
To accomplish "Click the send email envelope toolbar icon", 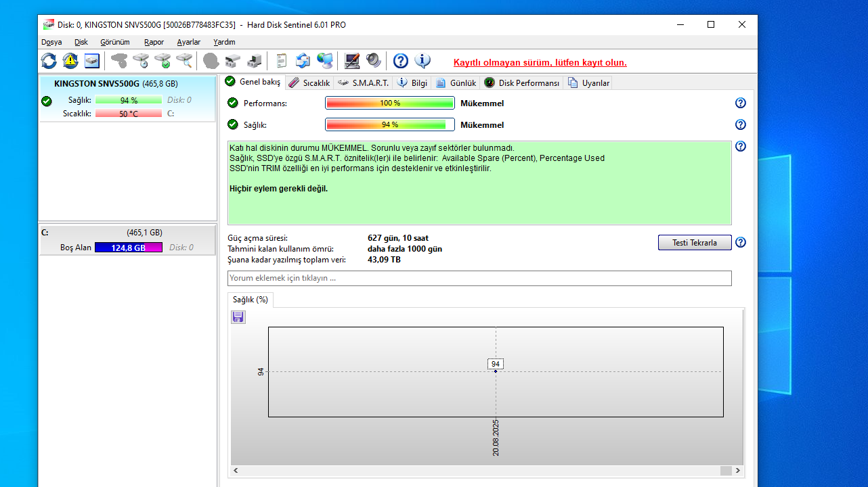I will [303, 61].
